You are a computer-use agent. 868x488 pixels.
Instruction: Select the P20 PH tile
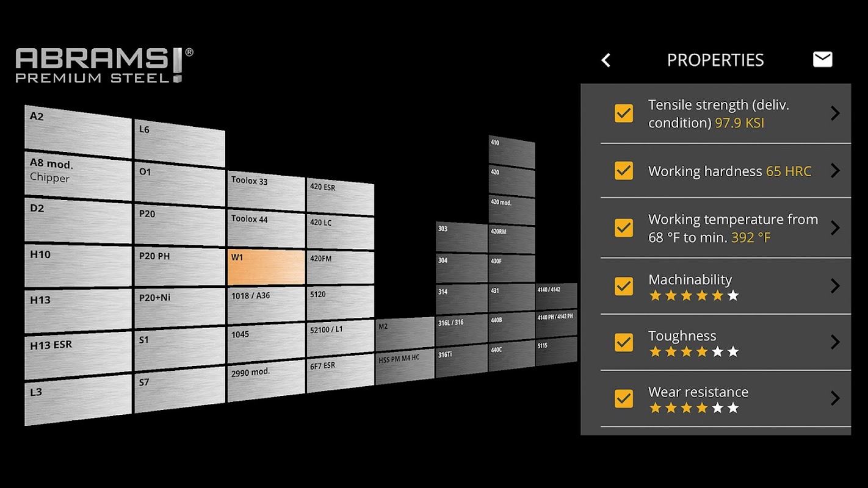[x=179, y=266]
